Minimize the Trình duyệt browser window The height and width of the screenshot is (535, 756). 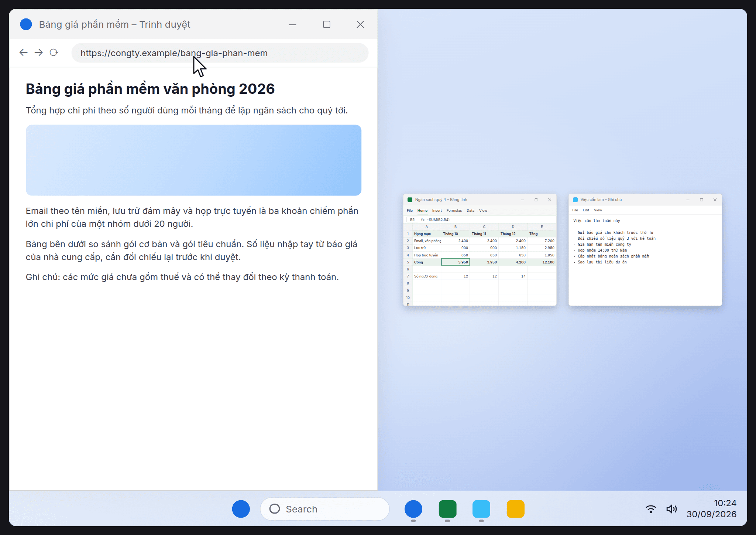tap(292, 24)
